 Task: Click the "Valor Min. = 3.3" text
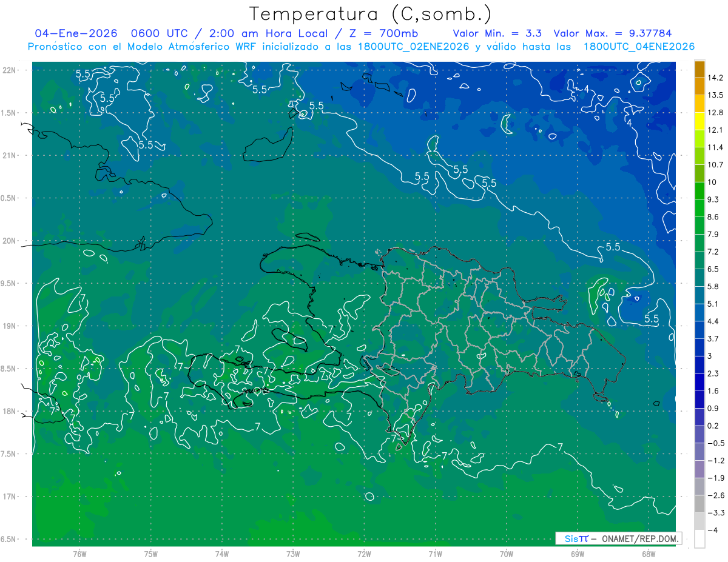click(x=497, y=33)
